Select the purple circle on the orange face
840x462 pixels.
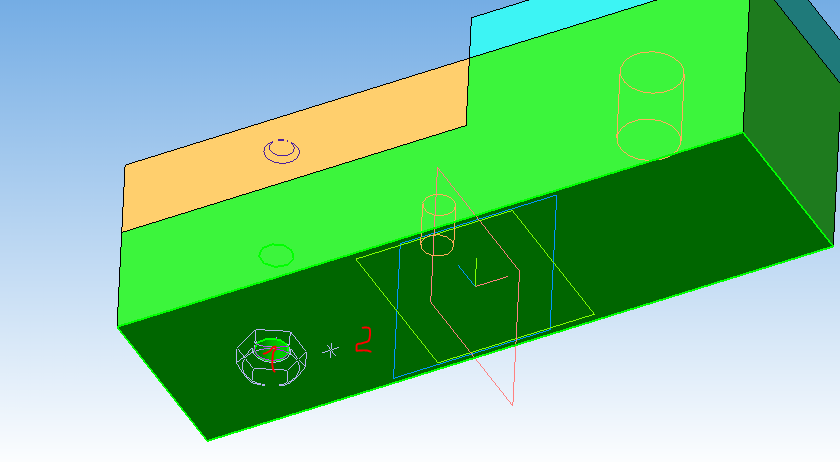click(282, 151)
